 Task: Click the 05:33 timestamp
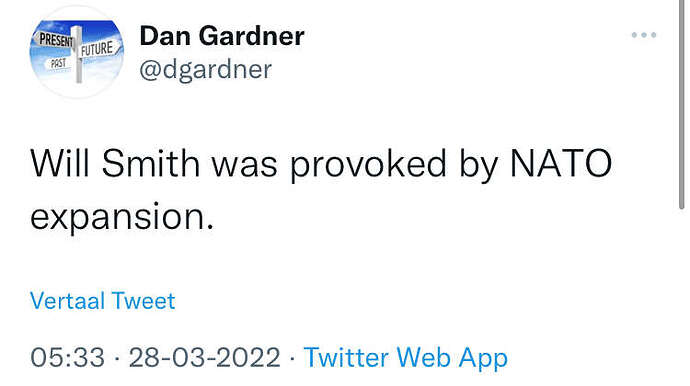point(68,357)
